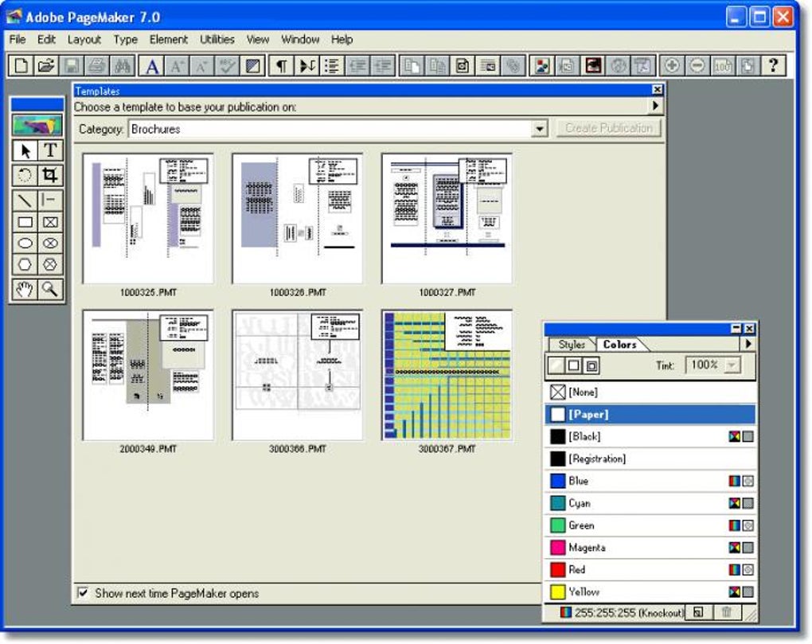Click the Find binoculars toolbar icon
The height and width of the screenshot is (644, 812).
pos(123,66)
